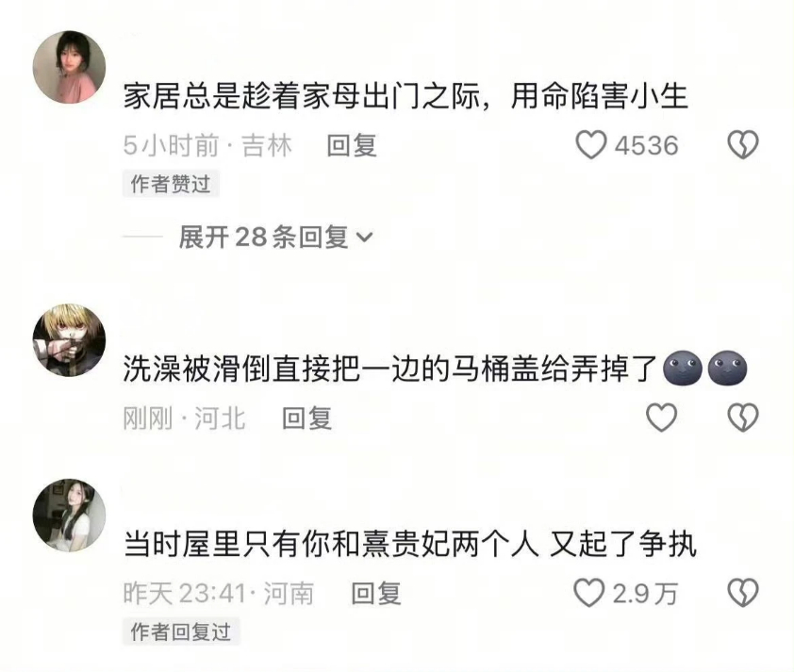Open third commenter's long-haired girl avatar
This screenshot has height=672, width=794.
click(x=70, y=516)
